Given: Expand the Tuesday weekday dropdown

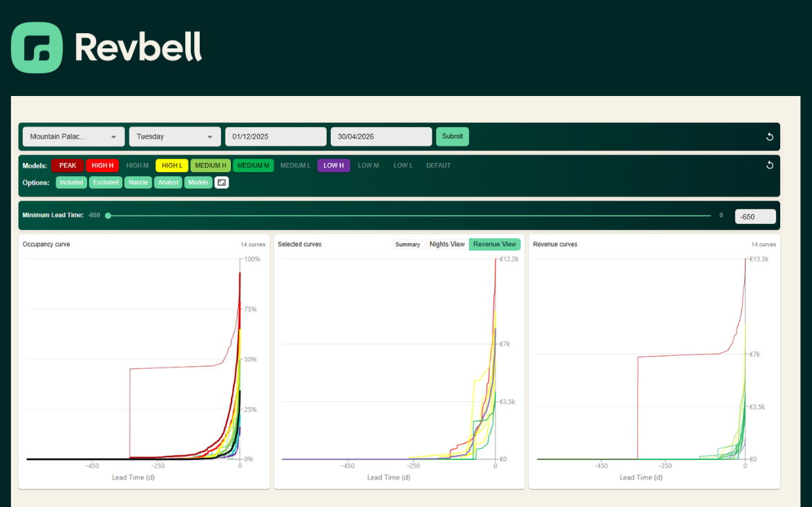Looking at the screenshot, I should (175, 137).
